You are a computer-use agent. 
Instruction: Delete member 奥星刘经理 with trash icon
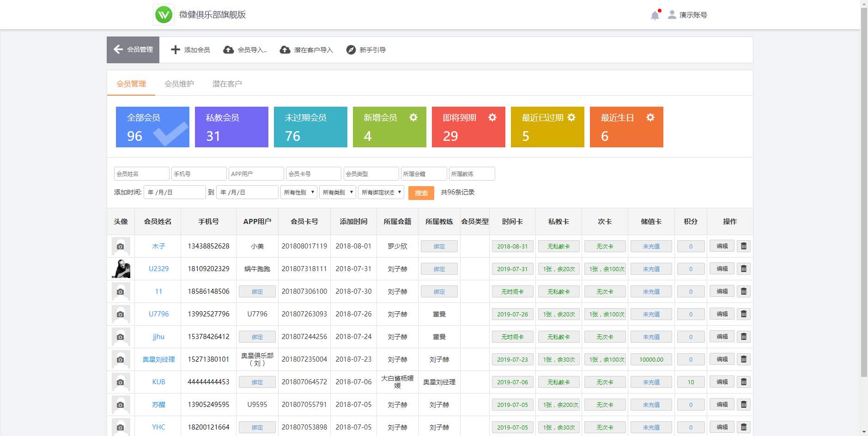(744, 359)
